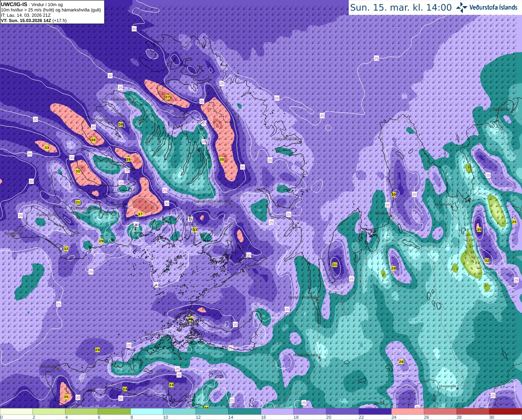Click the Sun. 15. mar. kl. 14:00 timestamp
Viewport: 522px width, 420px height.
coord(401,7)
